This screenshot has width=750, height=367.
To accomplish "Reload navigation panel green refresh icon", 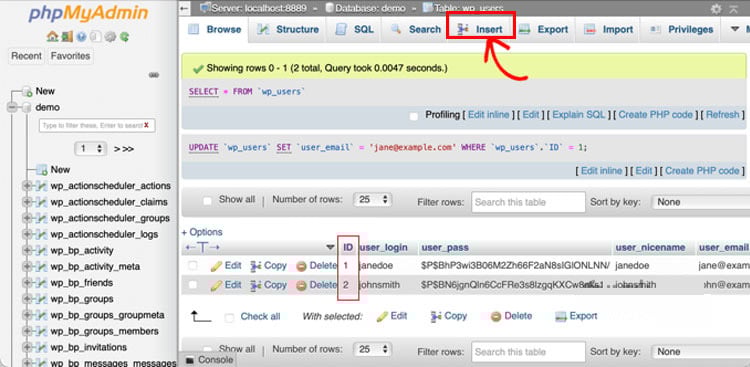I will tap(124, 36).
